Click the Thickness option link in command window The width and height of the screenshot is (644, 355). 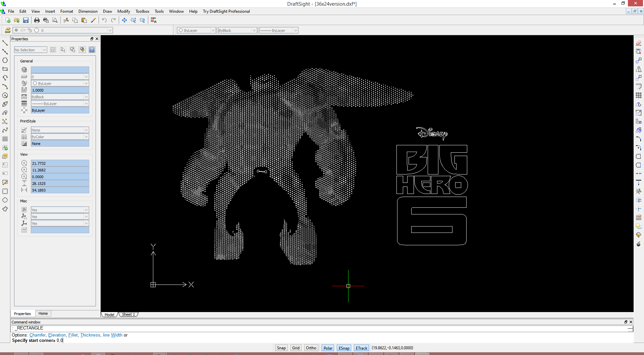[90, 335]
